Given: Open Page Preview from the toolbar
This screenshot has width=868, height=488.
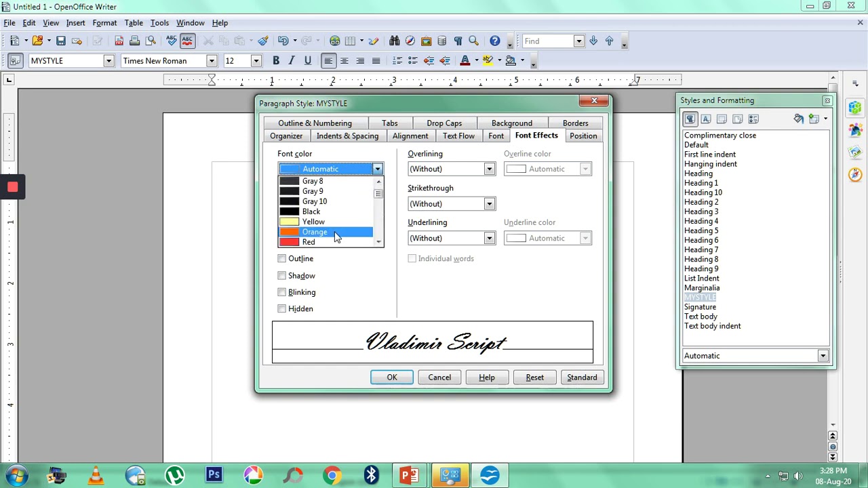Looking at the screenshot, I should [151, 41].
